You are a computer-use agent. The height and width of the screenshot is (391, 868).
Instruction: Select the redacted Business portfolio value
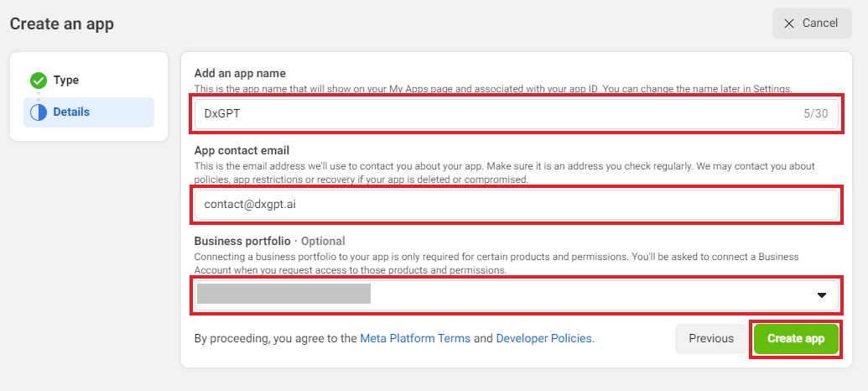283,294
